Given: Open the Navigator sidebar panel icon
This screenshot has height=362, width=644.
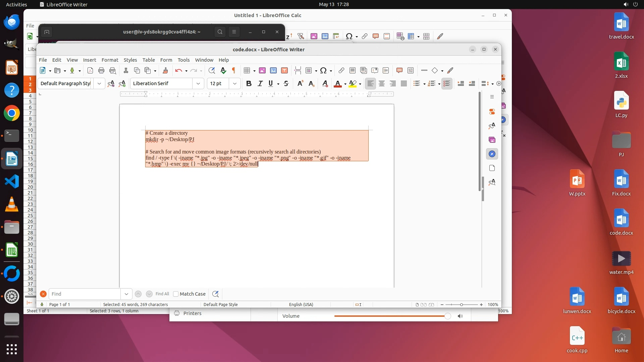Looking at the screenshot, I should point(492,154).
